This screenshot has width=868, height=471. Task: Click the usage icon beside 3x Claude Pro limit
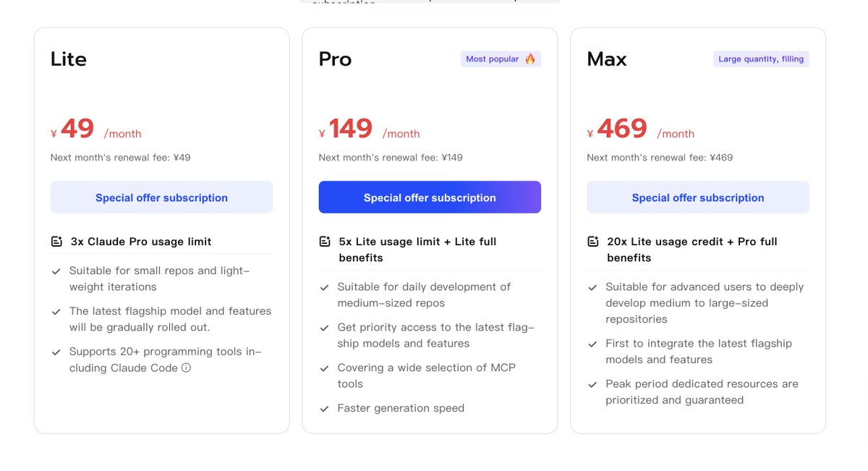click(56, 242)
